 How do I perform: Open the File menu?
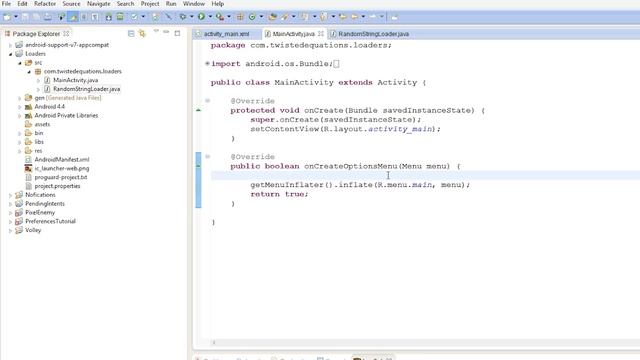pos(6,4)
